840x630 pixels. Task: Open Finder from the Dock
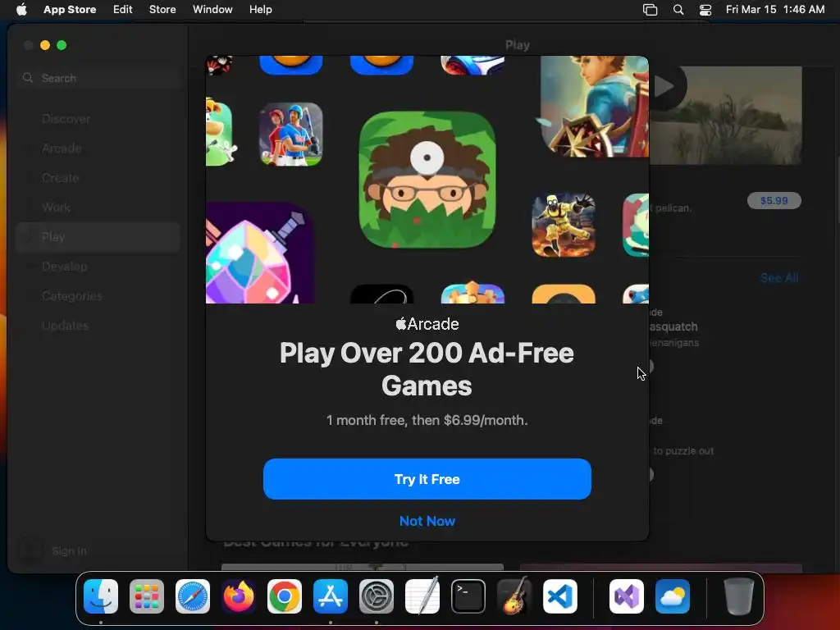click(x=101, y=596)
